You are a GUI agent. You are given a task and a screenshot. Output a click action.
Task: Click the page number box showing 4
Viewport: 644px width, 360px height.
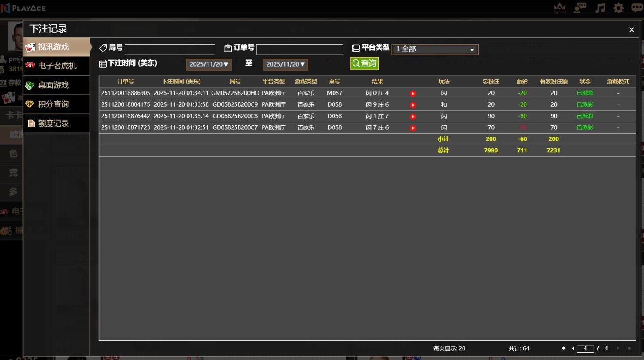click(585, 348)
